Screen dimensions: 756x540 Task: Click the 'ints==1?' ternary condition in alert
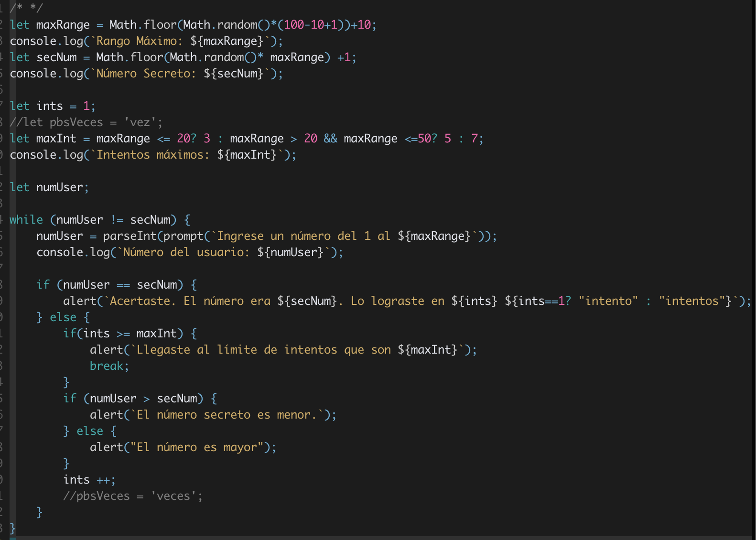(545, 301)
